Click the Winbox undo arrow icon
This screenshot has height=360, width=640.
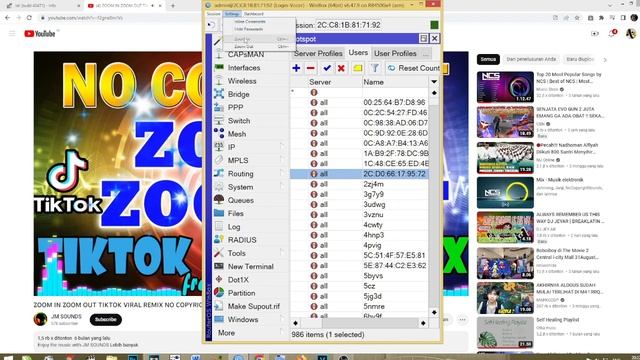[211, 25]
